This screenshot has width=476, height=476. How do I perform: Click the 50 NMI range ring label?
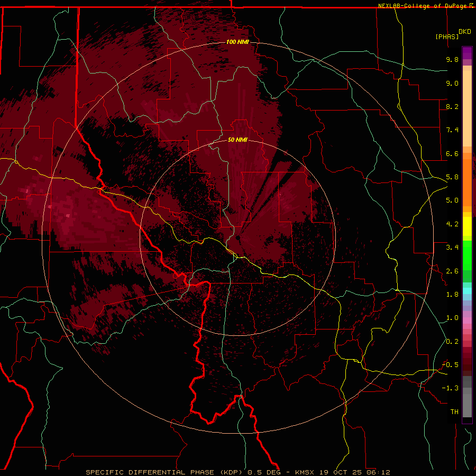(237, 140)
